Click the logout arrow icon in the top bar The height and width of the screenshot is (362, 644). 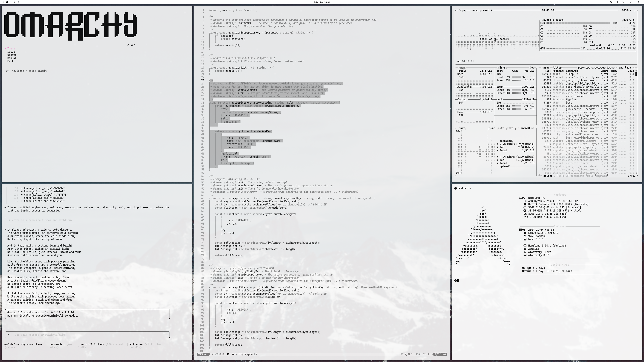(x=611, y=2)
